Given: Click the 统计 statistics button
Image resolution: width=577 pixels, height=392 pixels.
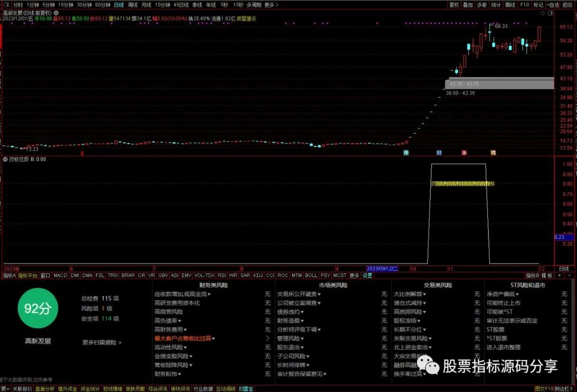Looking at the screenshot, I should click(x=496, y=5).
